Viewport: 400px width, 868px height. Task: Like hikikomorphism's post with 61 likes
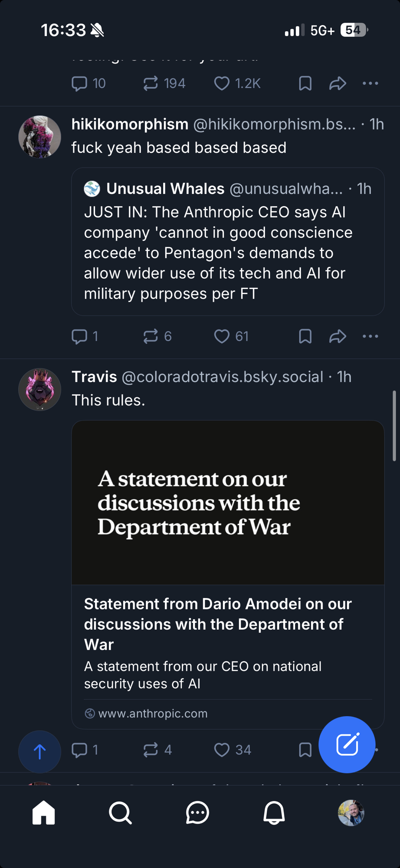coord(222,336)
